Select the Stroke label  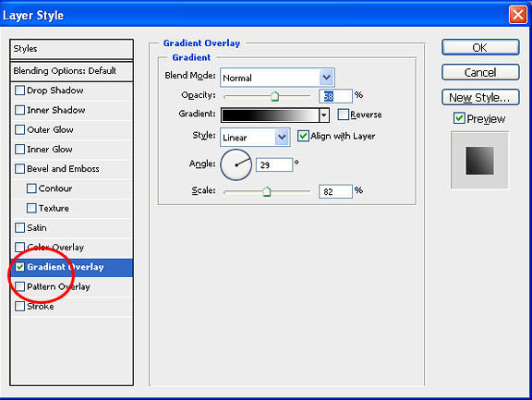(x=41, y=307)
